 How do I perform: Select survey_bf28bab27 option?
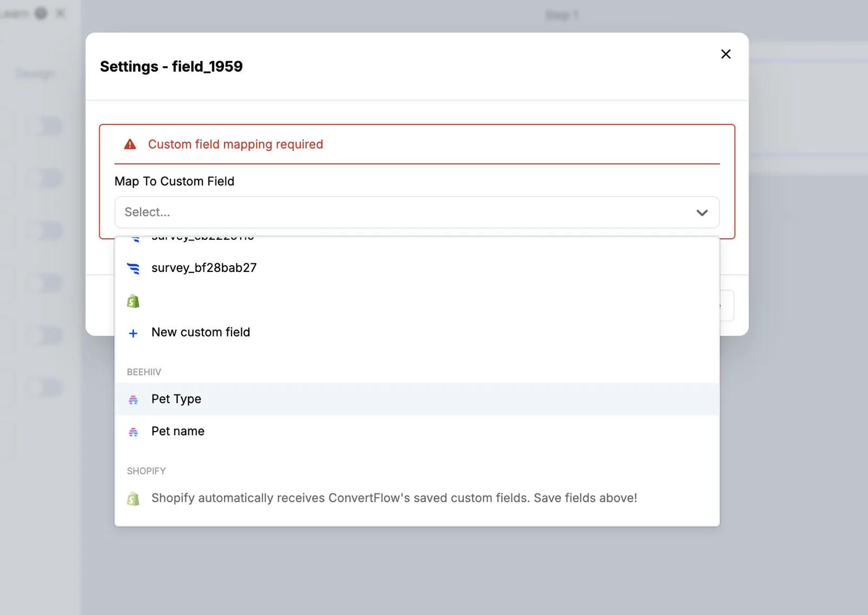click(x=417, y=268)
